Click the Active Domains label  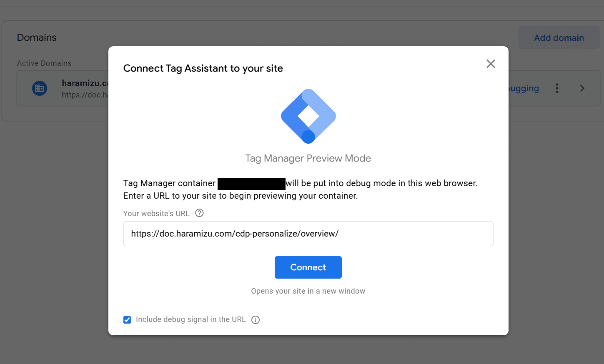[44, 63]
